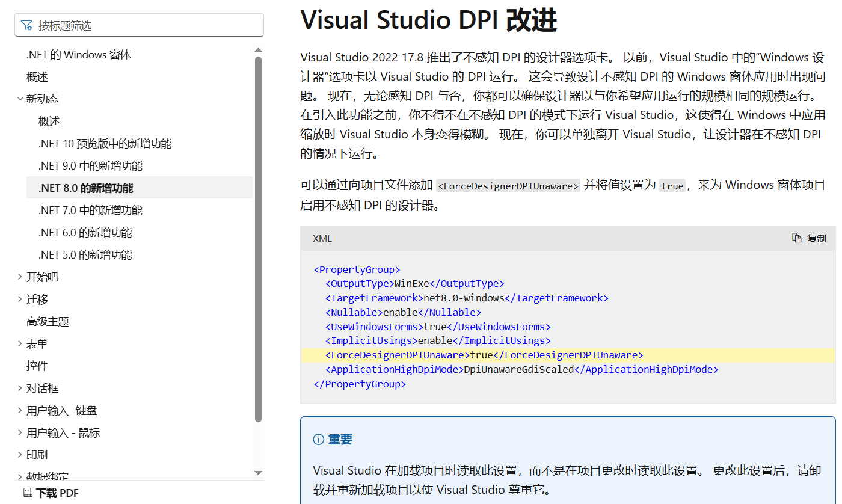Click the sidebar vertical scrollbar thumb
This screenshot has height=504, width=842.
[259, 239]
